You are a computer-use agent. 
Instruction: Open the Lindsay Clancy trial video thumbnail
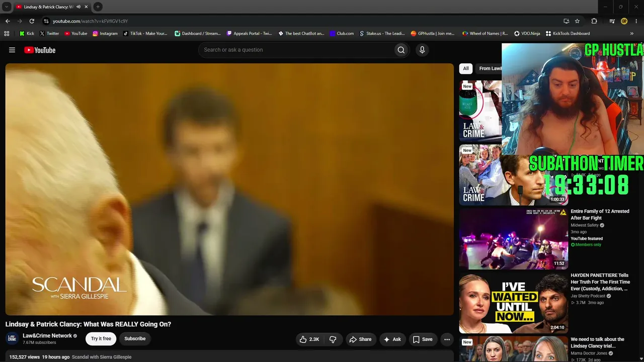pos(513,349)
